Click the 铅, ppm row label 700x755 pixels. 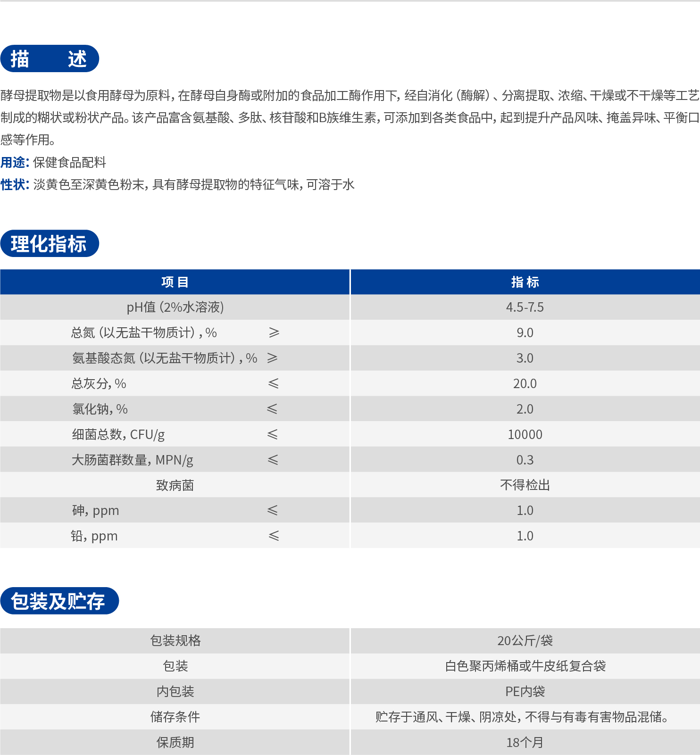[94, 536]
